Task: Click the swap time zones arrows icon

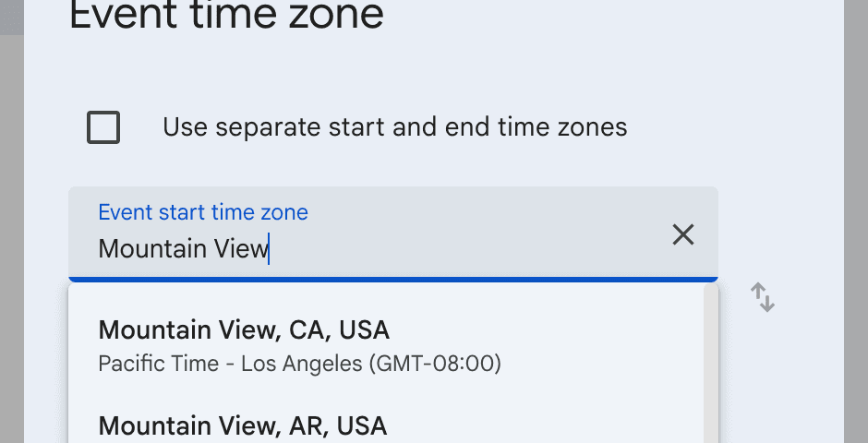Action: pos(763,297)
